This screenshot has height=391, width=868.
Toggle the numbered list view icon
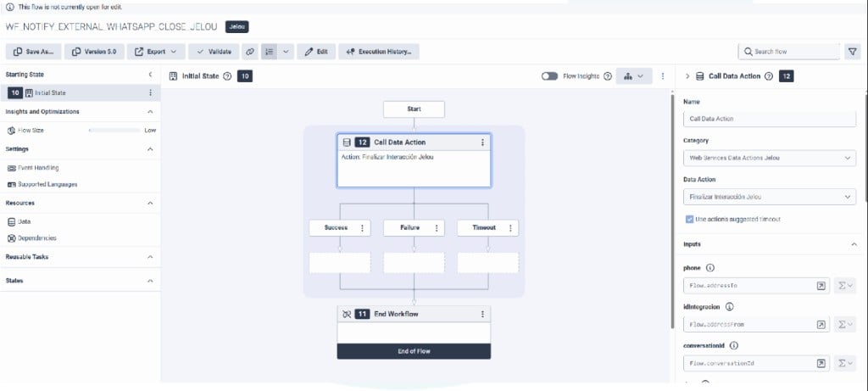click(269, 52)
